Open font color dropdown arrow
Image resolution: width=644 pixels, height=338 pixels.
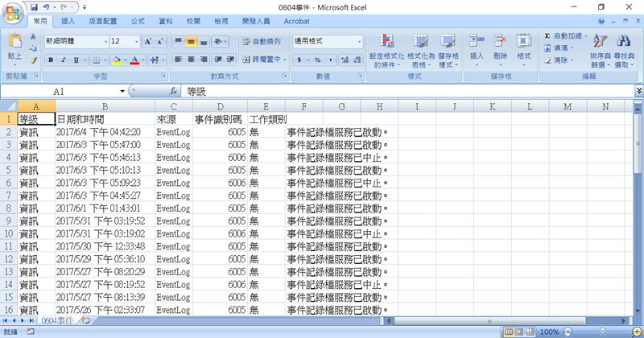143,60
